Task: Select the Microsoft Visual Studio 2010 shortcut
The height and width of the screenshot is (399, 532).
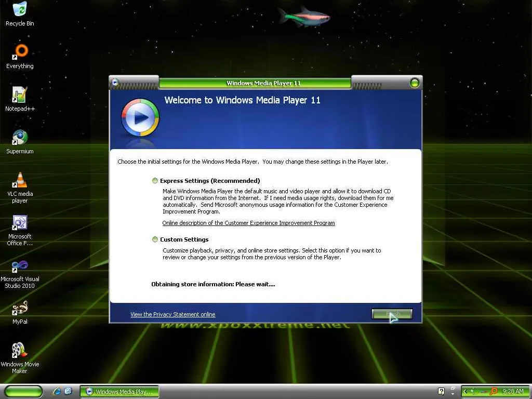Action: (x=20, y=273)
